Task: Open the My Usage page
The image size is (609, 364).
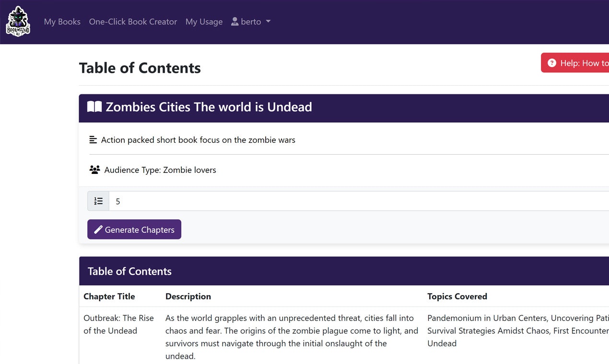Action: coord(204,22)
